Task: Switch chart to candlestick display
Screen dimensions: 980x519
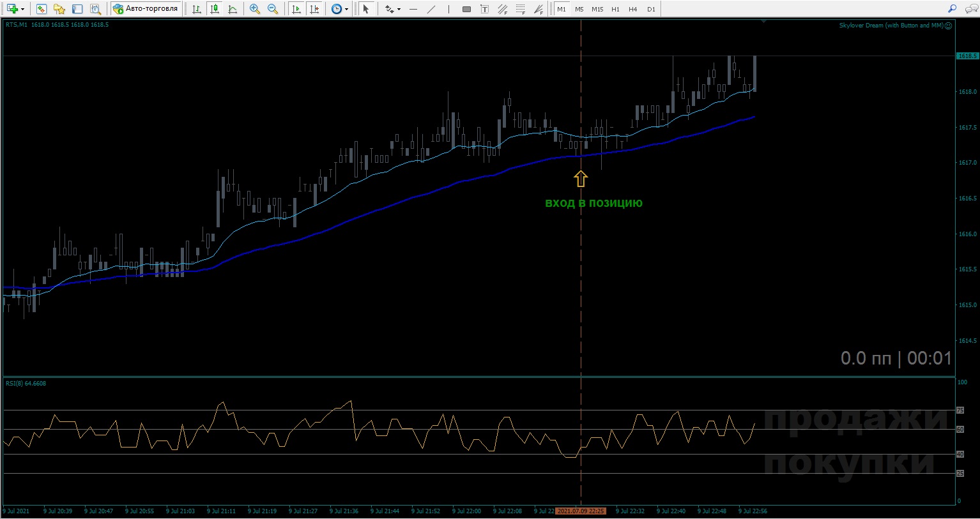Action: pyautogui.click(x=215, y=9)
